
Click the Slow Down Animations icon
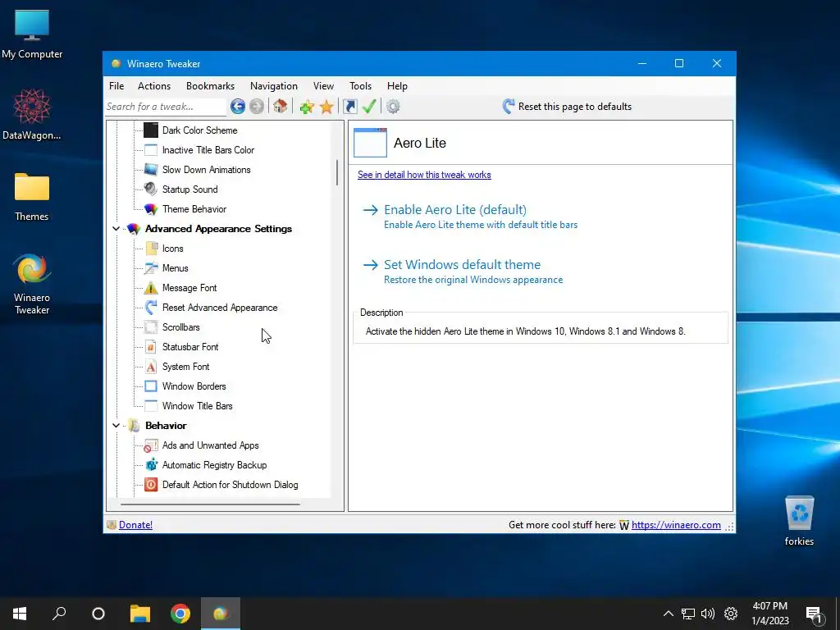(x=151, y=170)
